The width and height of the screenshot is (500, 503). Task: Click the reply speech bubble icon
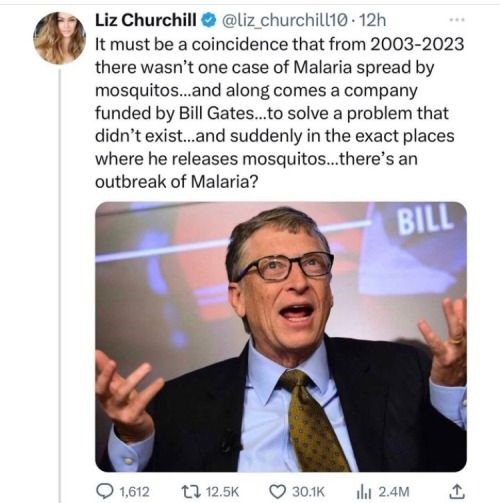(105, 491)
